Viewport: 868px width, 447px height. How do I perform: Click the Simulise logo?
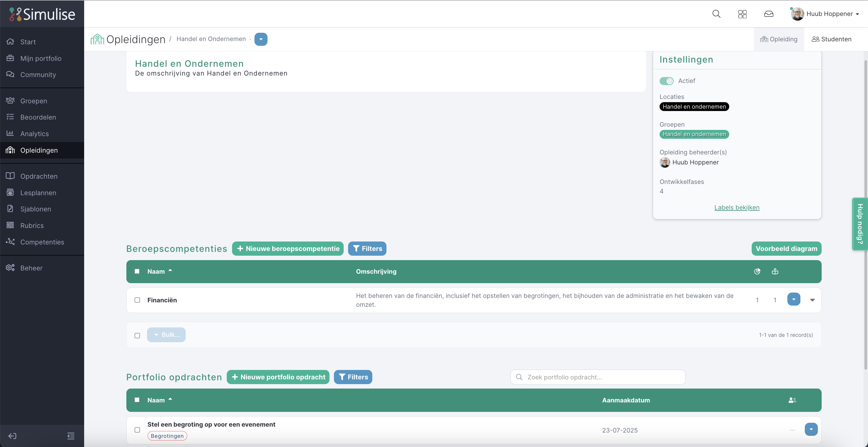click(42, 14)
